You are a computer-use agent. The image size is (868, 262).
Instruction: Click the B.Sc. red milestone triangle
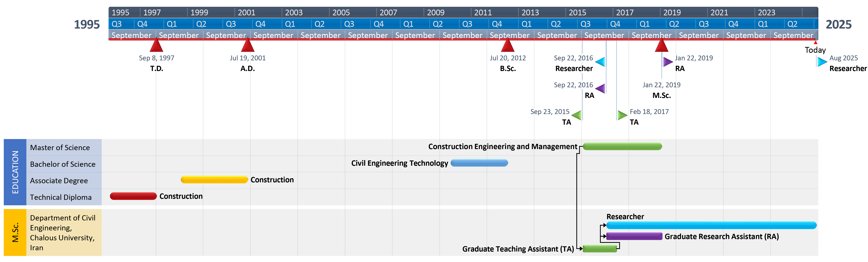point(507,46)
